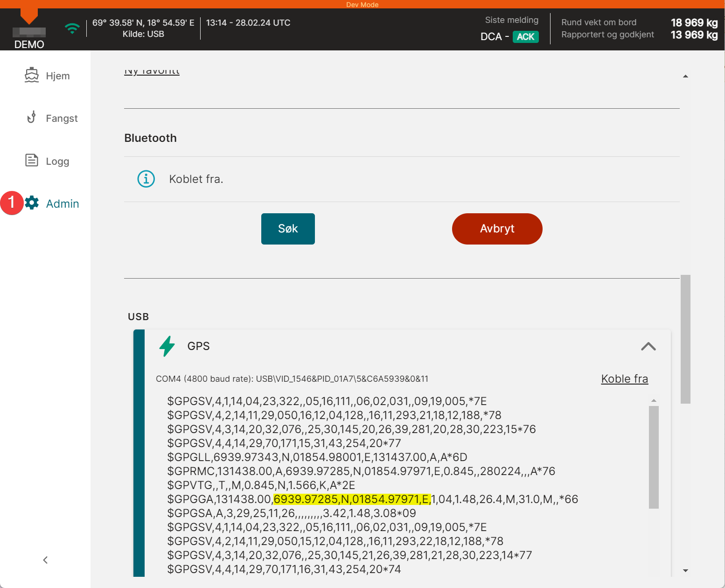Click the $GPGSA sentence line
The height and width of the screenshot is (588, 725).
(292, 513)
